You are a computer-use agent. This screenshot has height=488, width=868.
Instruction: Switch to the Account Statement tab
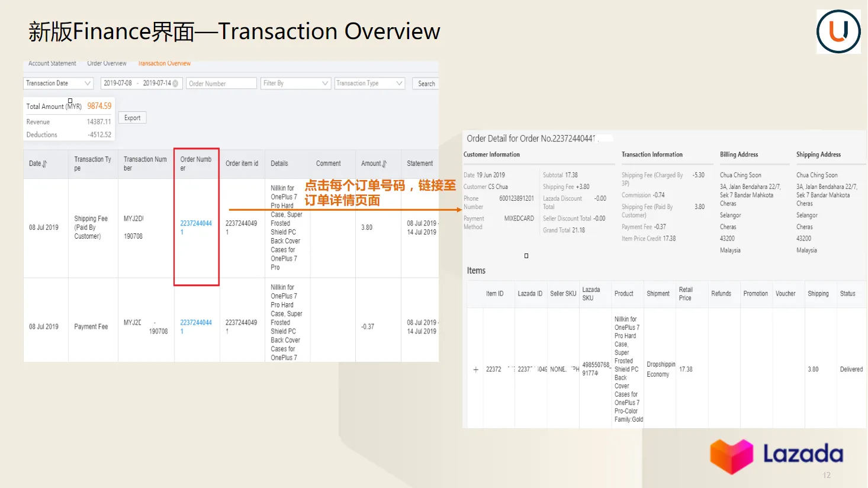52,63
